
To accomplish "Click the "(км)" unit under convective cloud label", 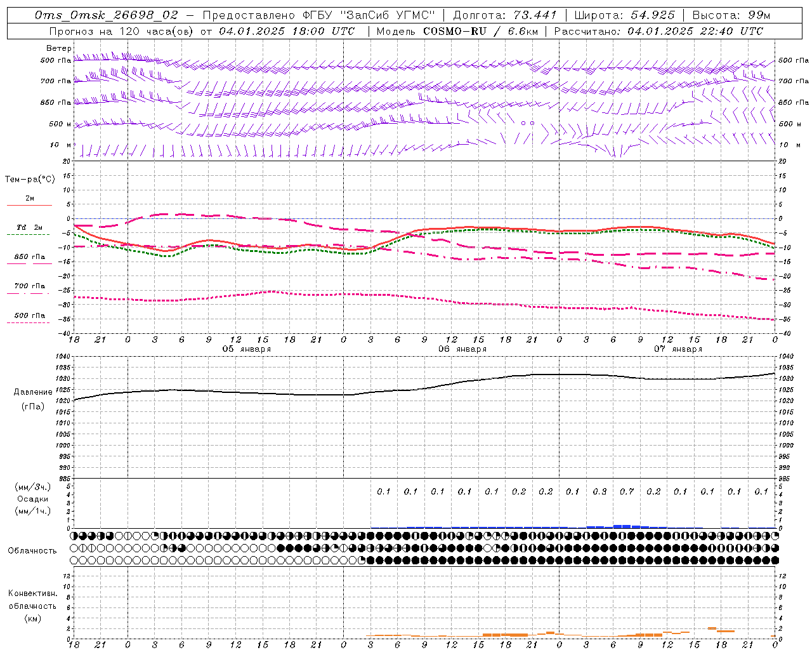I will click(x=33, y=618).
